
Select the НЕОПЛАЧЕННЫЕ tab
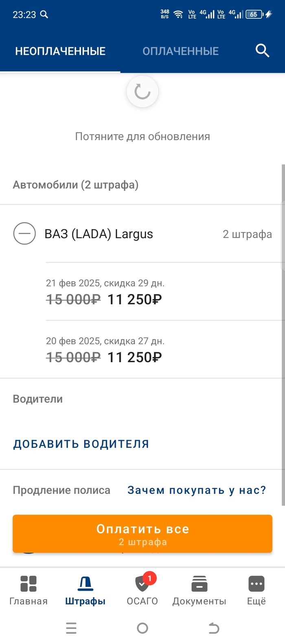pos(60,51)
